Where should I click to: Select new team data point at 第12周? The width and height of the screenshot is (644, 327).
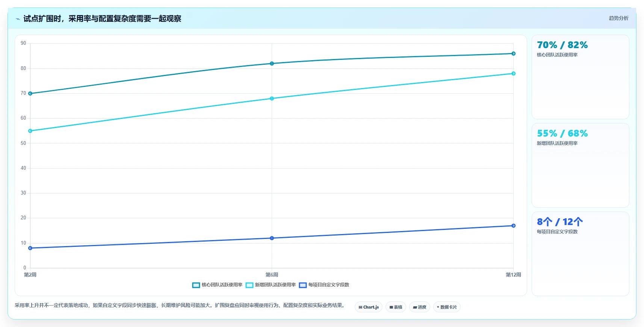[x=513, y=73]
